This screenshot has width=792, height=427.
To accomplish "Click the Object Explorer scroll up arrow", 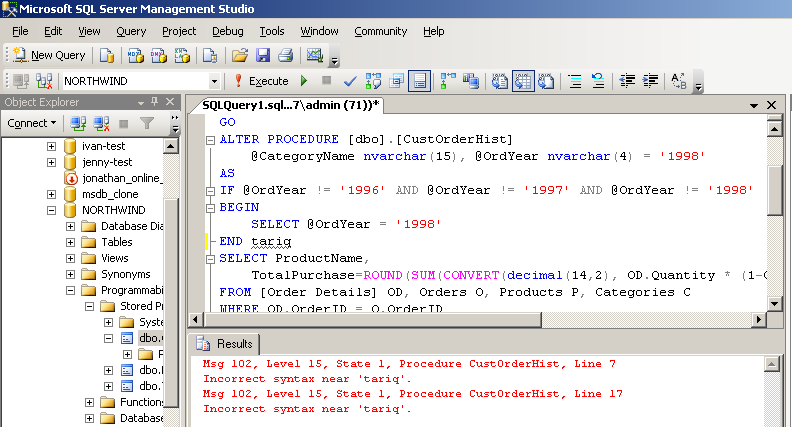I will 171,146.
